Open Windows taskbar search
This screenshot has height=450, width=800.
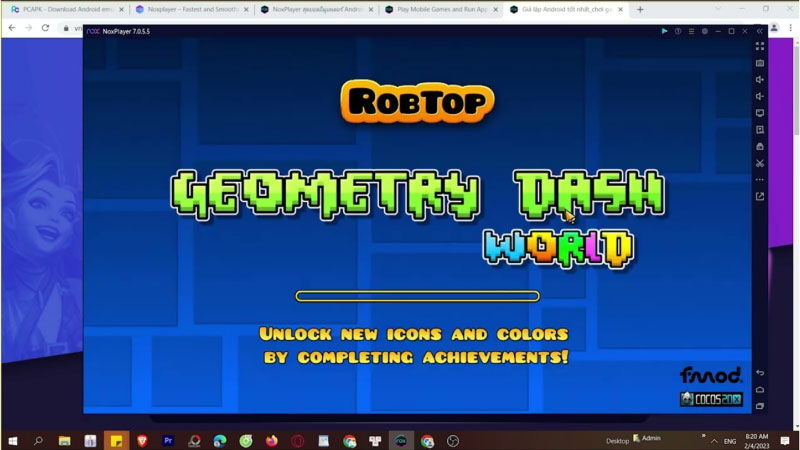[38, 441]
